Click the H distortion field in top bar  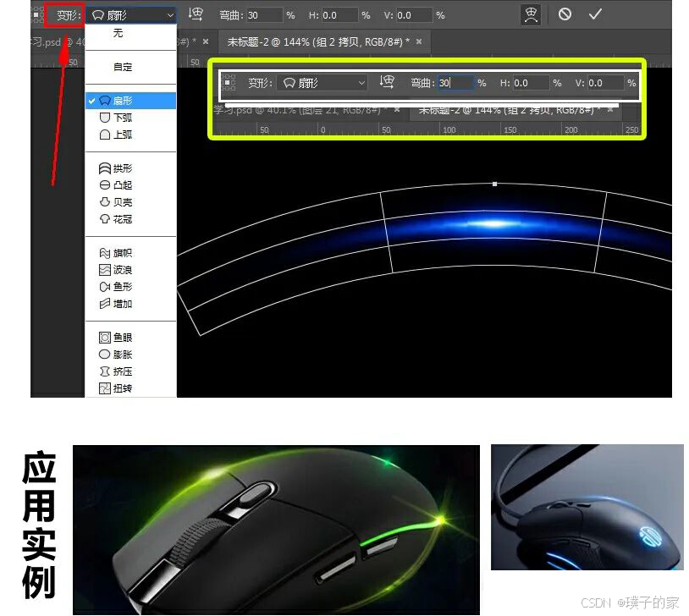click(x=339, y=15)
